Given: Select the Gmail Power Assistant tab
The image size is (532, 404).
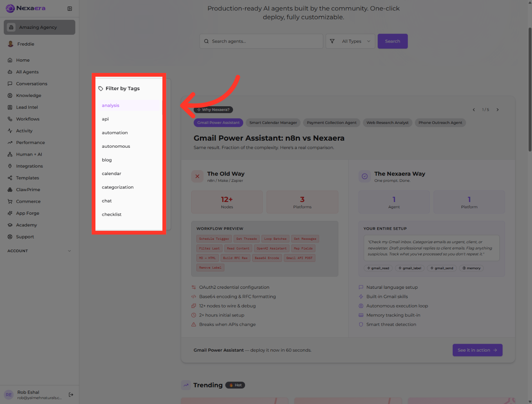Looking at the screenshot, I should [218, 123].
